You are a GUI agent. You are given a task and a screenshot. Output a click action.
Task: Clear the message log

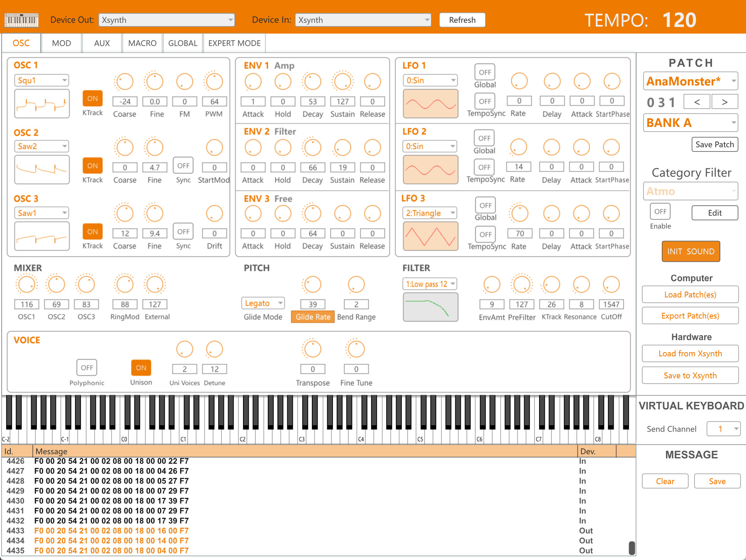tap(665, 481)
